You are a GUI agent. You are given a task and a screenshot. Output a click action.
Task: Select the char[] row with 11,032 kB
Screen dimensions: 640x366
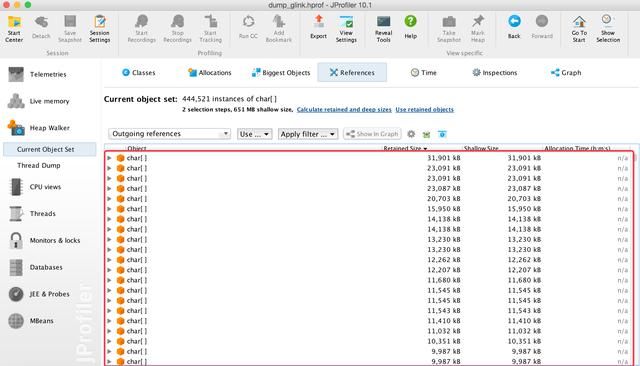pos(369,331)
